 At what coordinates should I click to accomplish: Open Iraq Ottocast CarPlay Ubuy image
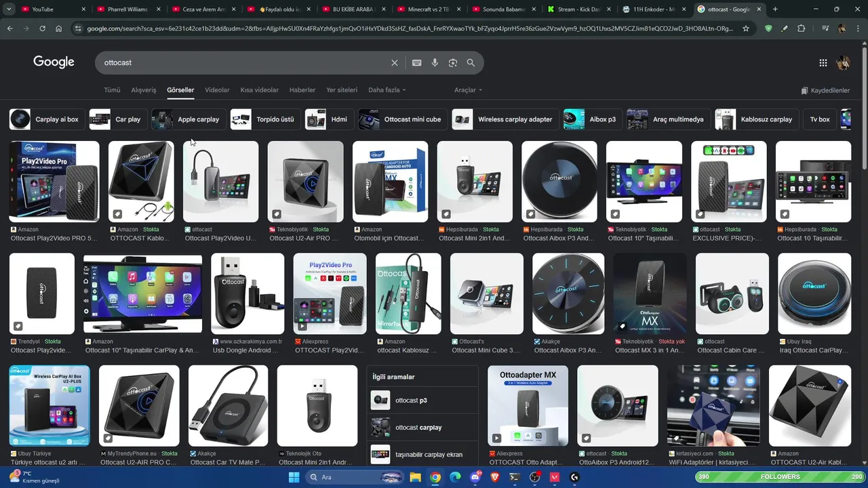814,293
